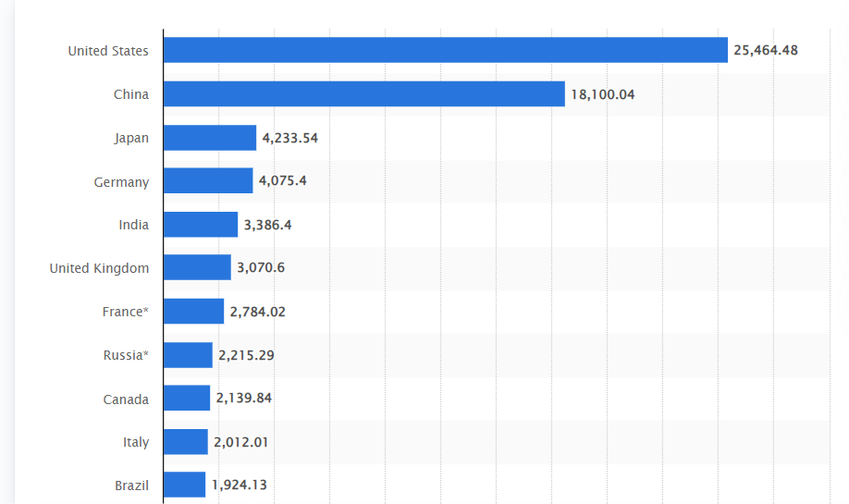Click the United States bar
This screenshot has height=504, width=849.
coord(446,50)
